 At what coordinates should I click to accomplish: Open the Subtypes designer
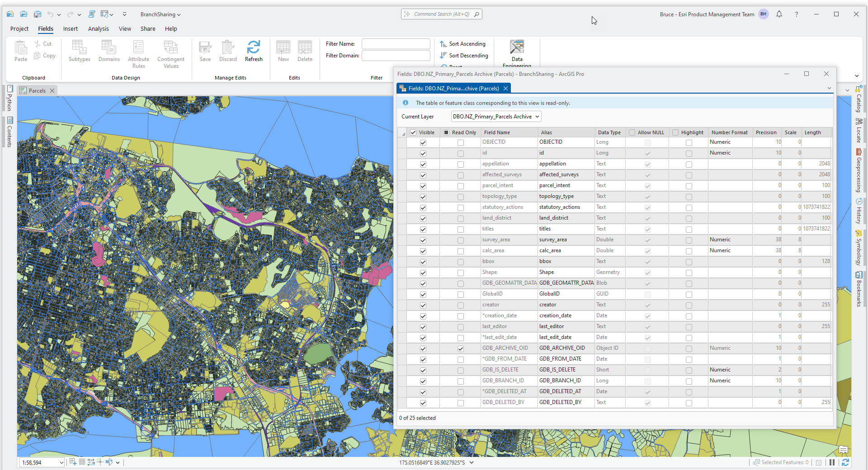pyautogui.click(x=79, y=51)
